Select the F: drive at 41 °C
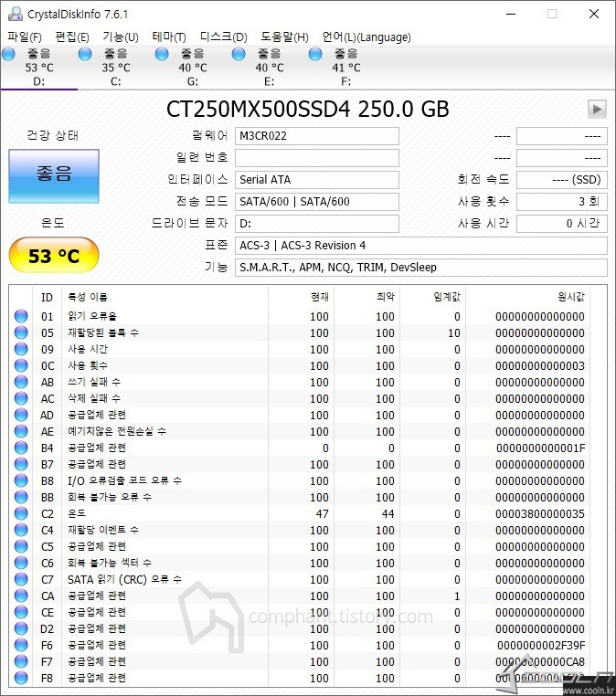The height and width of the screenshot is (696, 616). [346, 67]
